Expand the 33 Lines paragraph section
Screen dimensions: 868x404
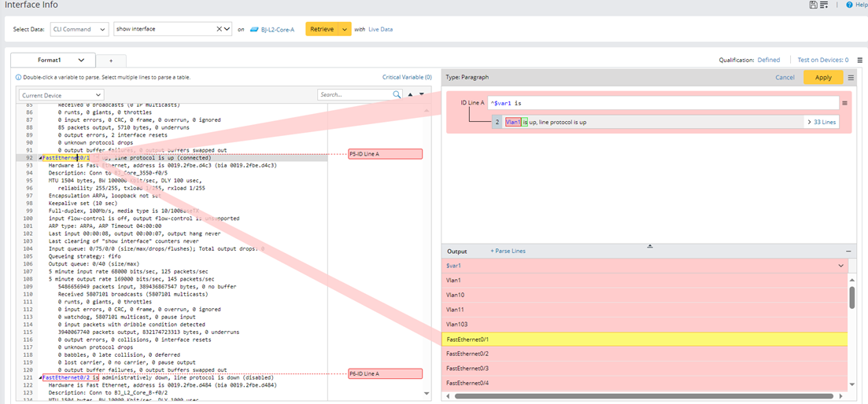tap(822, 122)
